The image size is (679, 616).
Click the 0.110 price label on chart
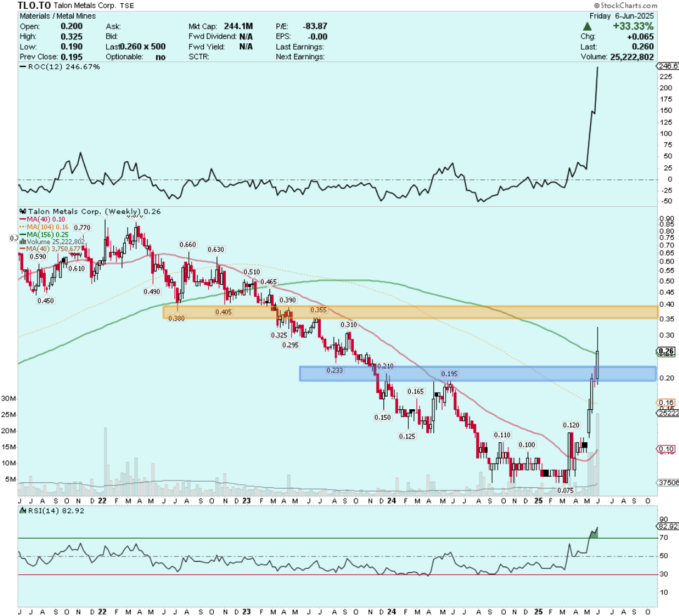coord(502,435)
